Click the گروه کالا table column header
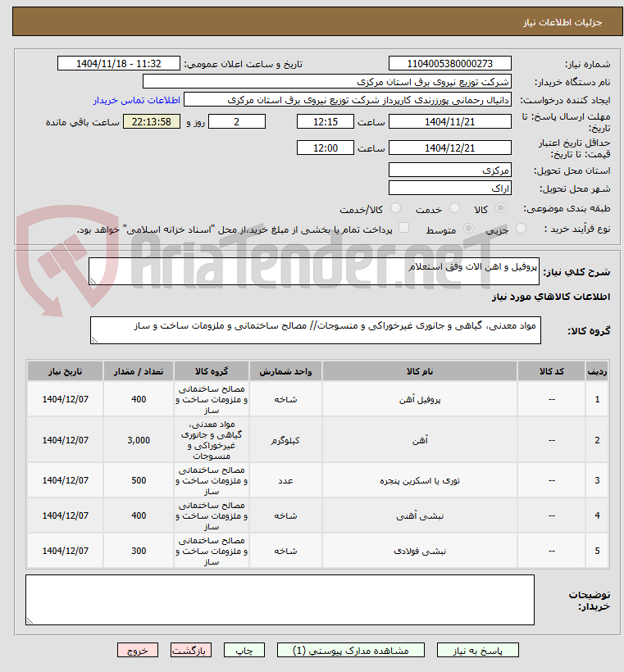 212,371
